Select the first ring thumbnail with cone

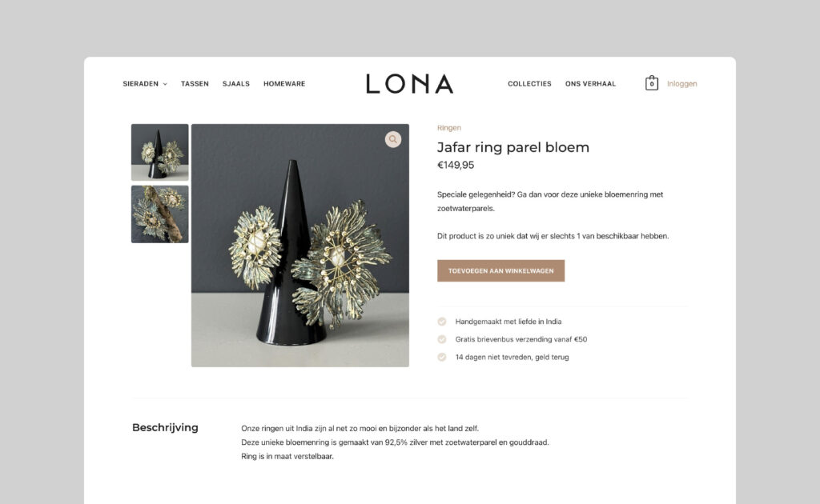point(159,152)
